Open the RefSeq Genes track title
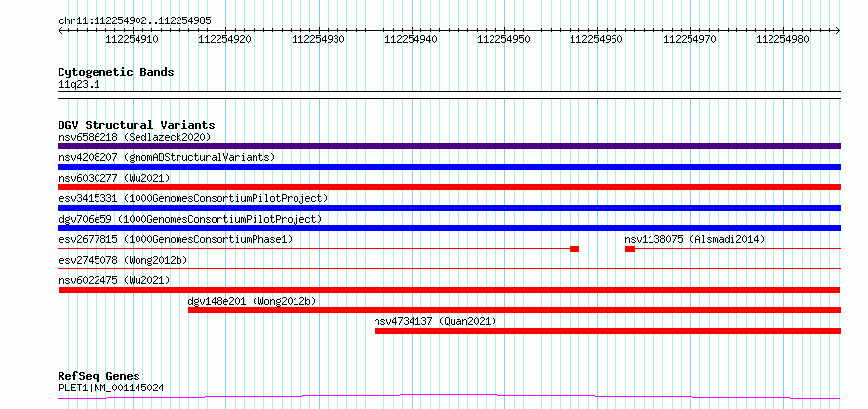This screenshot has width=868, height=409. click(99, 377)
